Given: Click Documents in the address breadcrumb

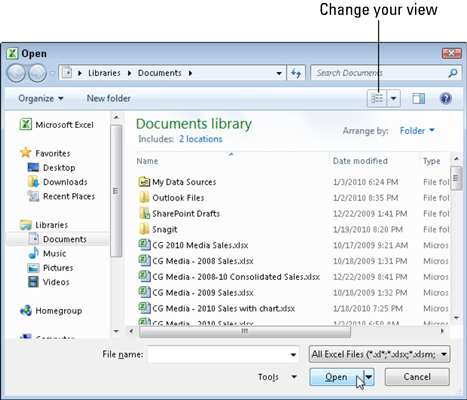Looking at the screenshot, I should coord(160,73).
